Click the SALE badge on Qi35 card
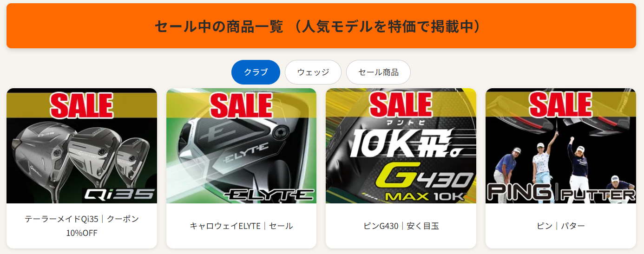644x254 pixels. [82, 105]
